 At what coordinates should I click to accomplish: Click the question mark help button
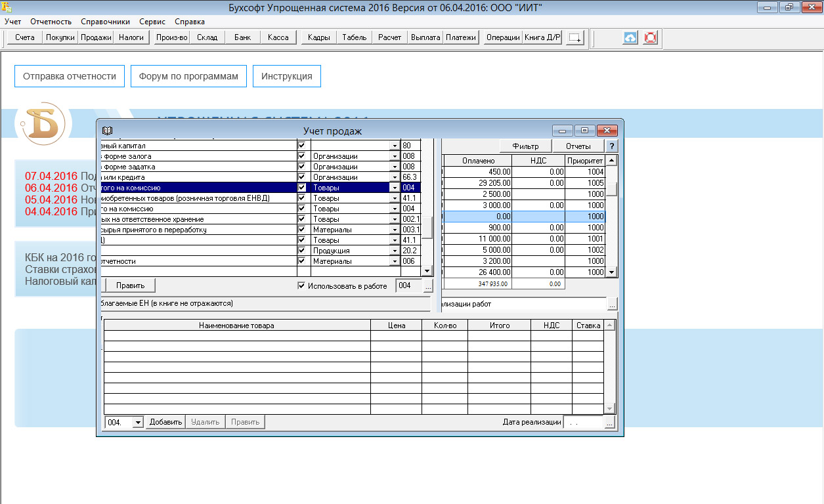[x=611, y=146]
